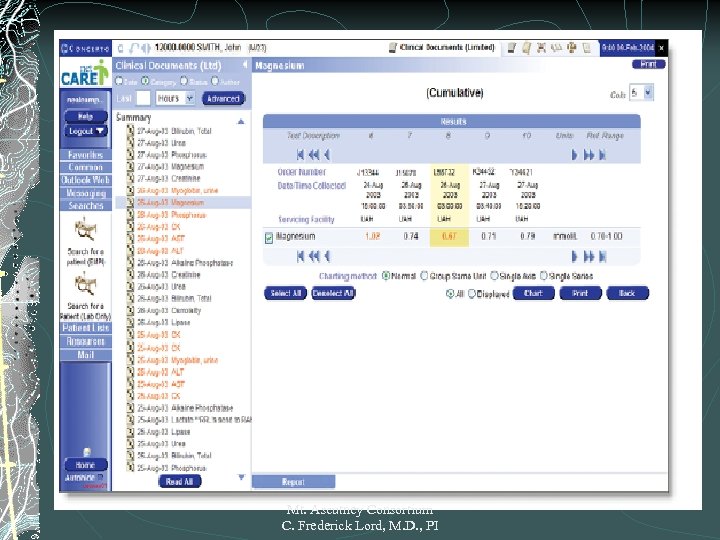This screenshot has width=720, height=540.
Task: Click double fast-forward arrow below Magnesium result row
Action: point(589,256)
